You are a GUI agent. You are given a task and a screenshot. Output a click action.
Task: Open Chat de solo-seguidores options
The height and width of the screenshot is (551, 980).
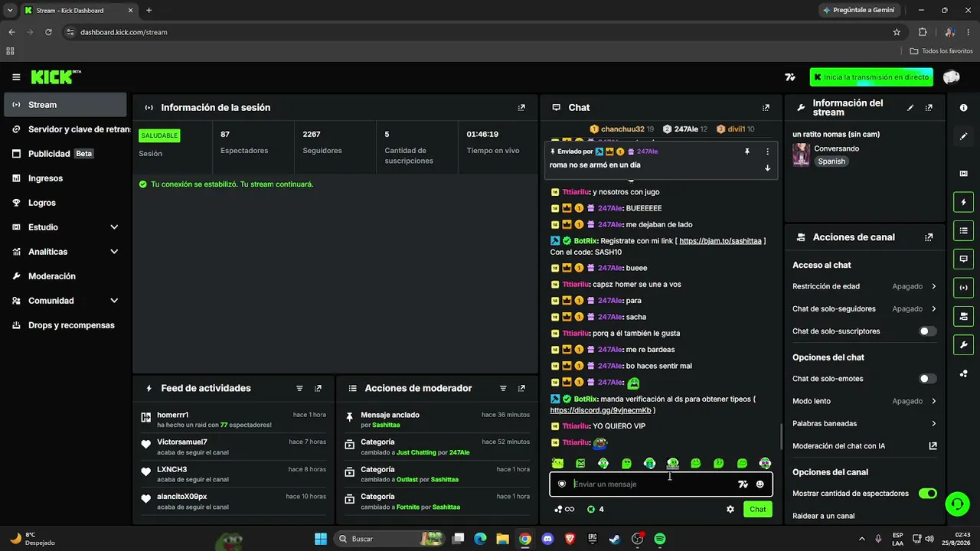(864, 309)
